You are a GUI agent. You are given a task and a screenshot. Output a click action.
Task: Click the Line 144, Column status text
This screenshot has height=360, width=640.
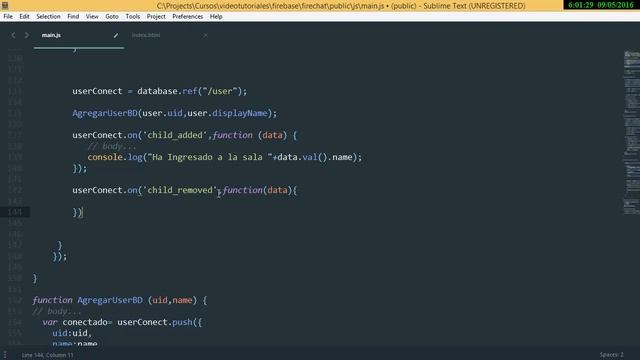tap(47, 355)
